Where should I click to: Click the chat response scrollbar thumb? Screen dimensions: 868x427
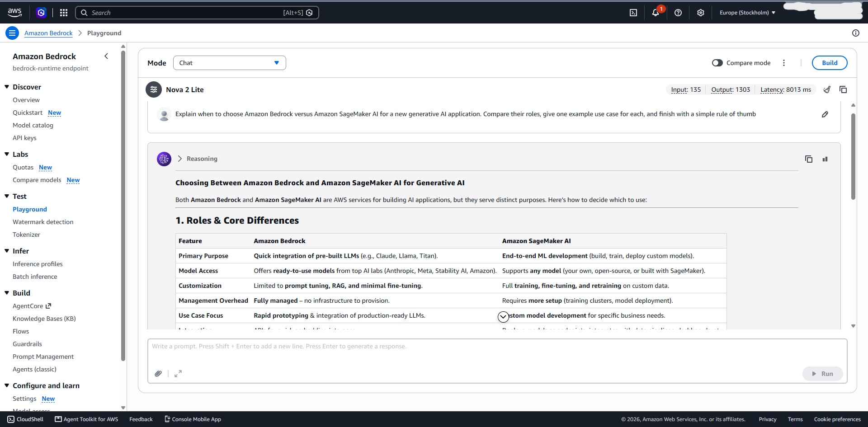click(x=853, y=156)
